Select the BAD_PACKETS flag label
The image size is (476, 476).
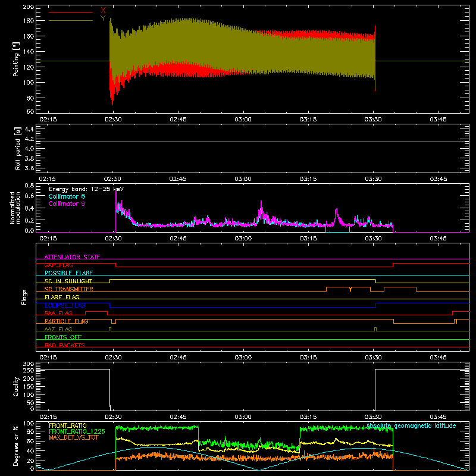[x=65, y=346]
